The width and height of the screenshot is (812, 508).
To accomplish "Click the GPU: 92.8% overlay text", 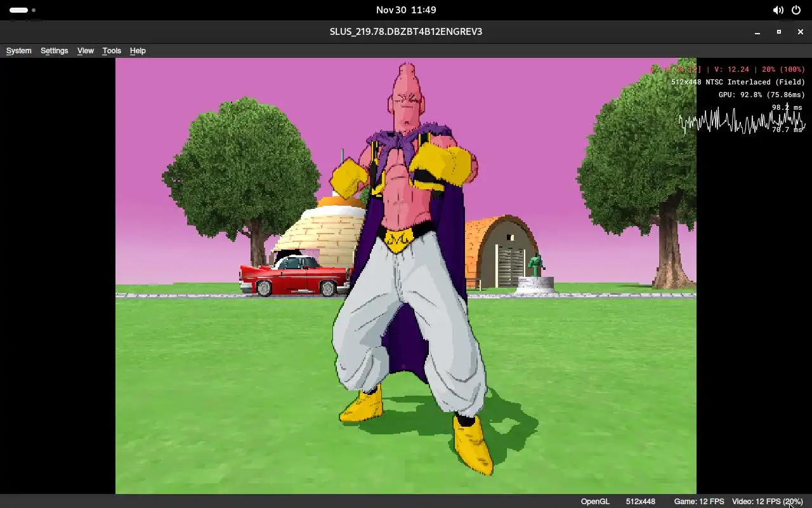I will 761,95.
